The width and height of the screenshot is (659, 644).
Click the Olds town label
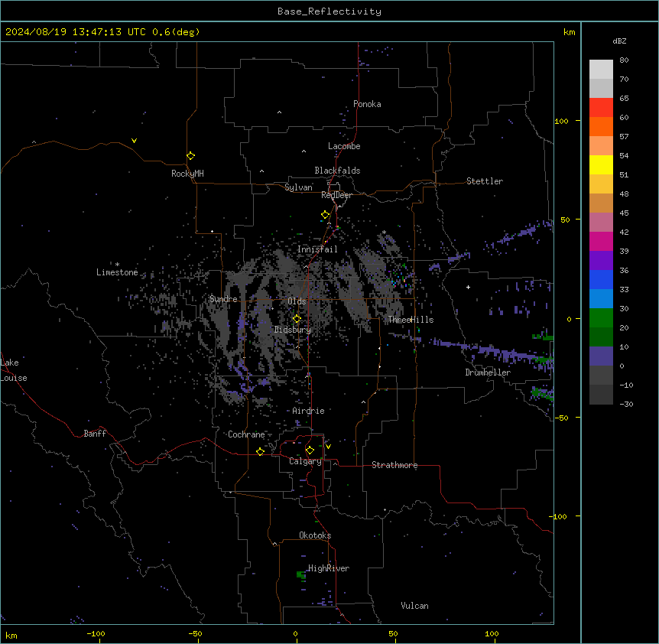297,301
